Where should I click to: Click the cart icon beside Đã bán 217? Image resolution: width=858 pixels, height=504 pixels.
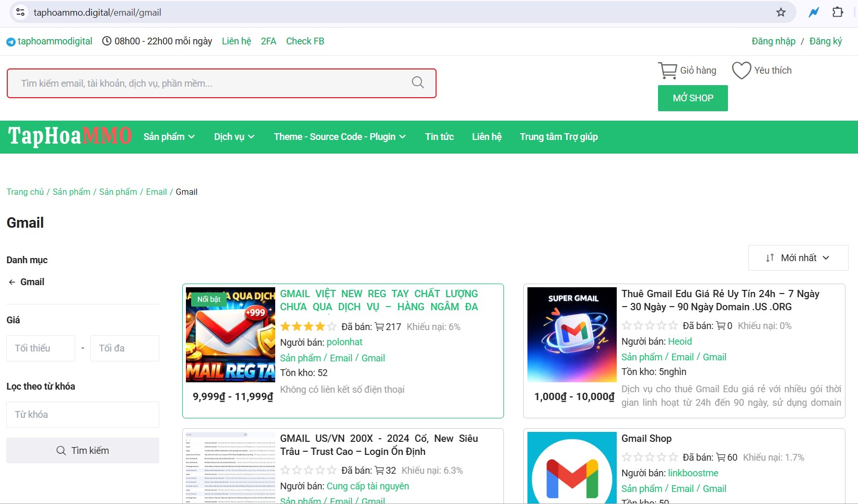pyautogui.click(x=380, y=326)
